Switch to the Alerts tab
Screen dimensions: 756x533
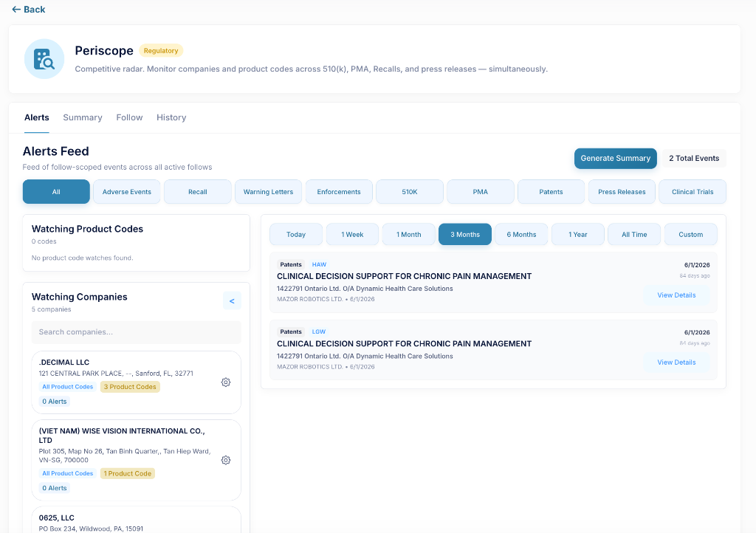pos(37,117)
